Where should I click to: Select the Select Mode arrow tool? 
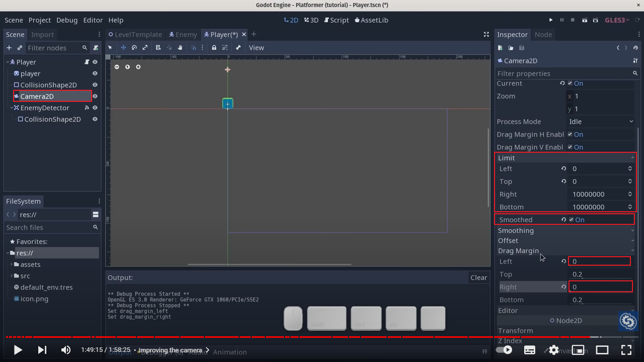(110, 47)
